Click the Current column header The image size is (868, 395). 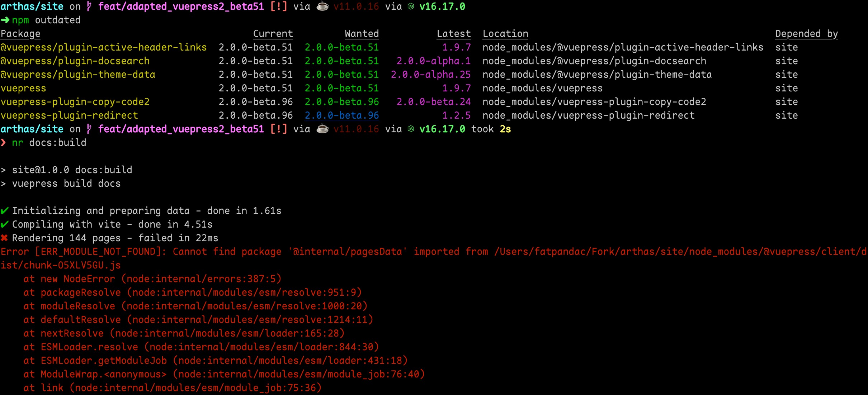coord(273,34)
